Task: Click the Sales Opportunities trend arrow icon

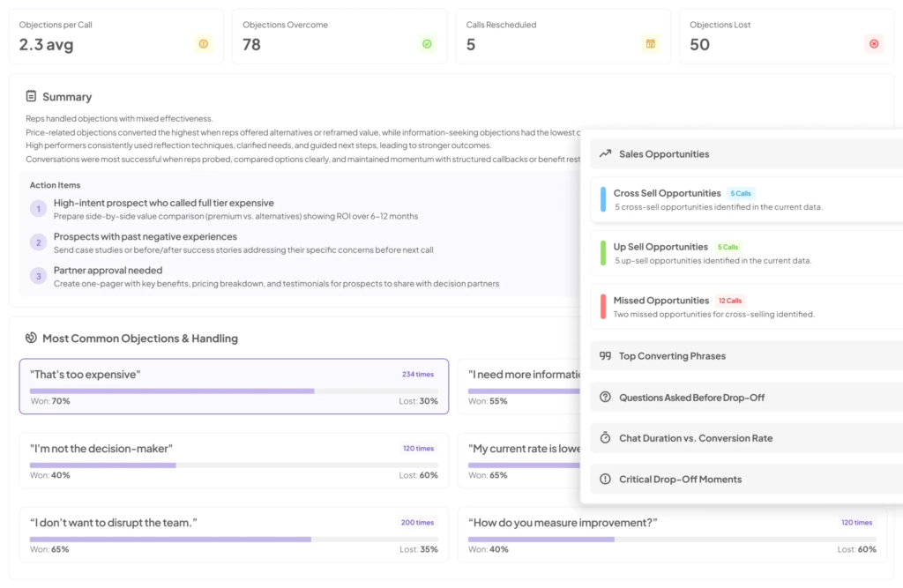Action: 605,153
